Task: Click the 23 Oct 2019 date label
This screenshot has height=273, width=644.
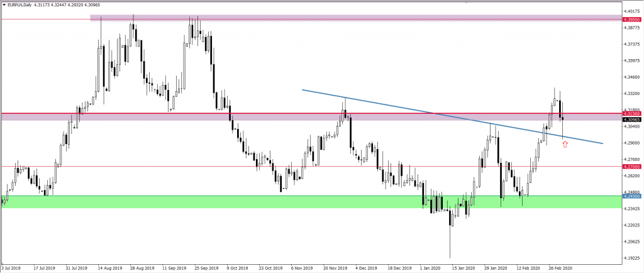Action: click(x=270, y=267)
